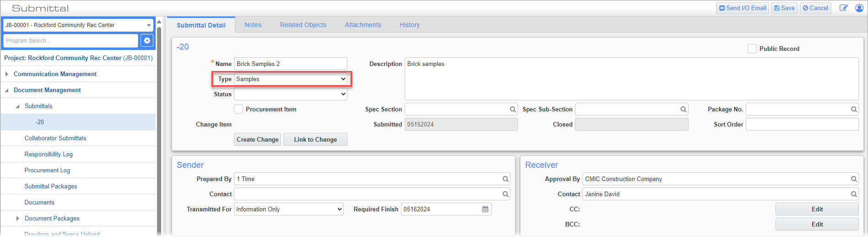The image size is (868, 237).
Task: Click the left panel vertical scrollbar
Action: tap(159, 128)
